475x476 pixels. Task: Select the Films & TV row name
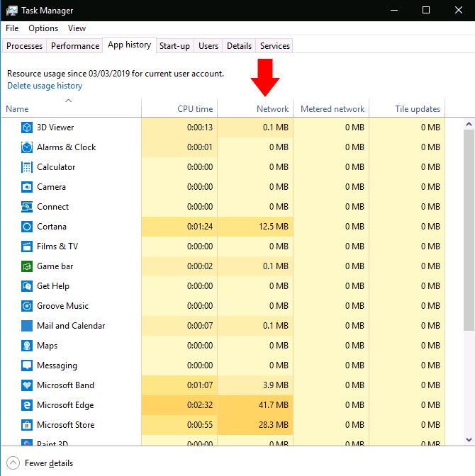click(x=57, y=246)
